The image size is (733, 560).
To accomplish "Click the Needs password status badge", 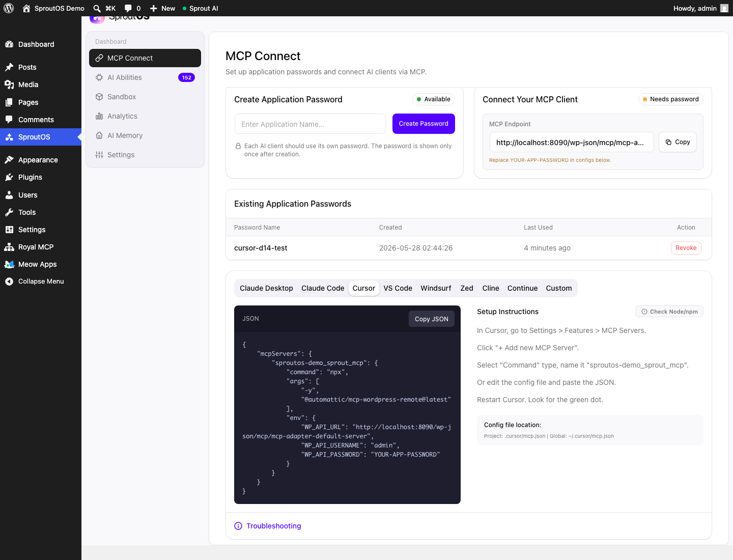I will [671, 99].
